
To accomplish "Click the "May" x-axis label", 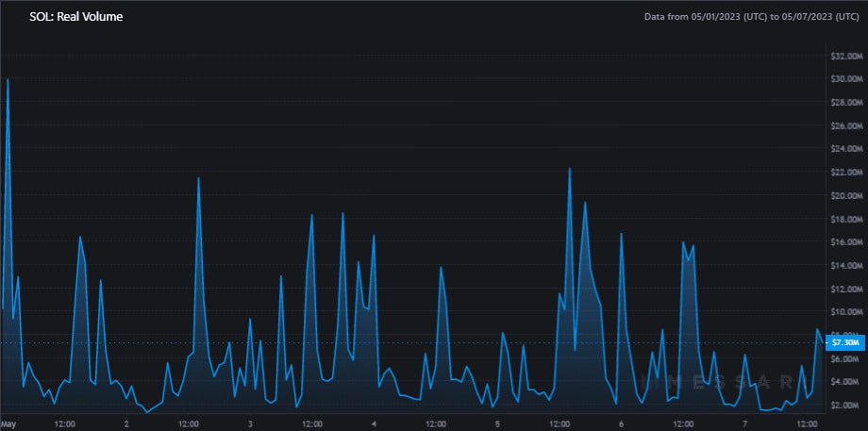I will coord(7,424).
